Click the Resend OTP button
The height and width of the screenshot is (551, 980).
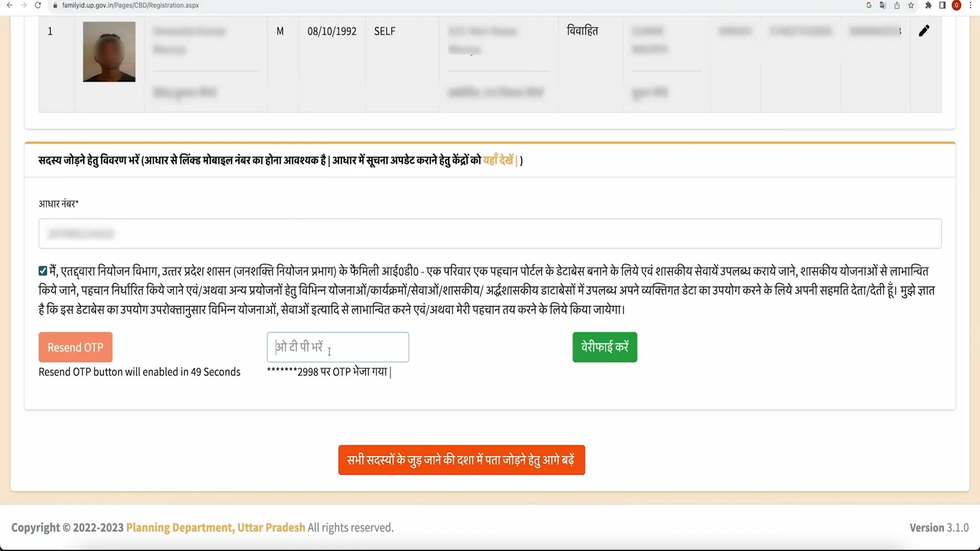[75, 347]
